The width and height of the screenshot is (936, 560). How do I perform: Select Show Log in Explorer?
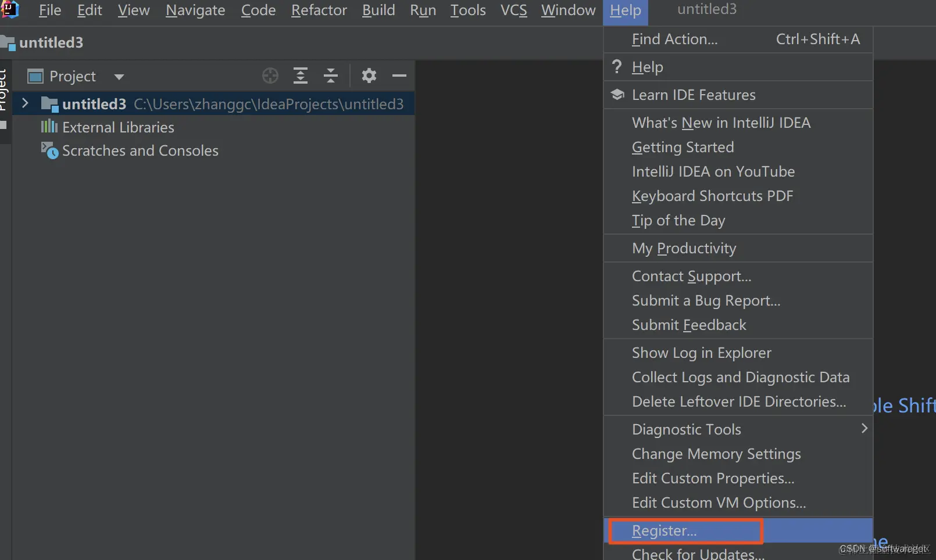click(x=738, y=353)
